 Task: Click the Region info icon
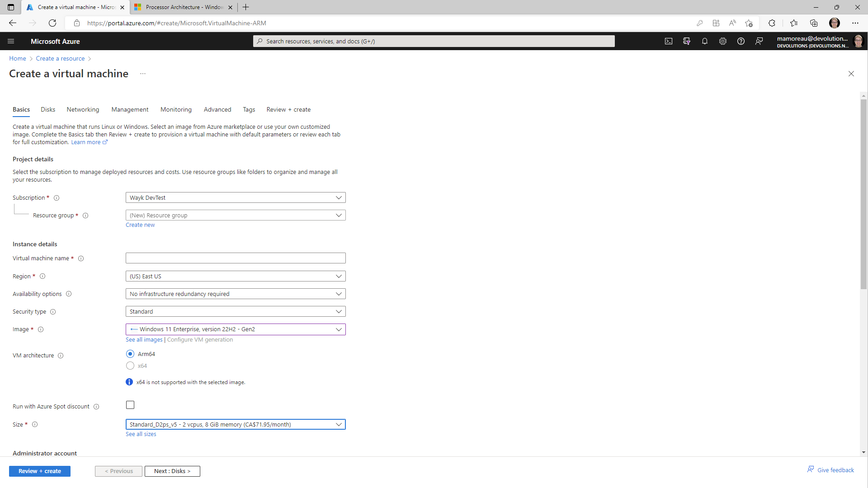[x=42, y=276]
